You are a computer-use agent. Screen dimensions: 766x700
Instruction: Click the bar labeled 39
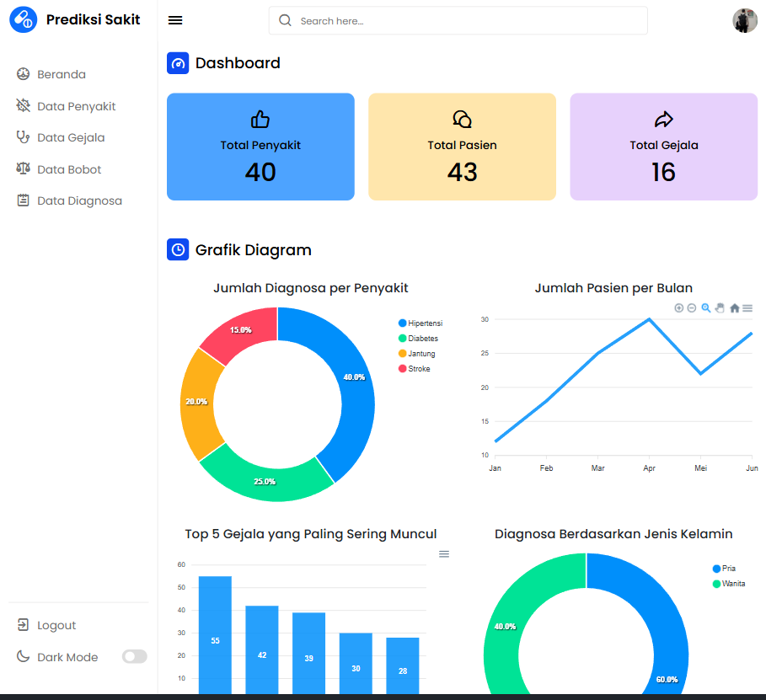point(308,653)
